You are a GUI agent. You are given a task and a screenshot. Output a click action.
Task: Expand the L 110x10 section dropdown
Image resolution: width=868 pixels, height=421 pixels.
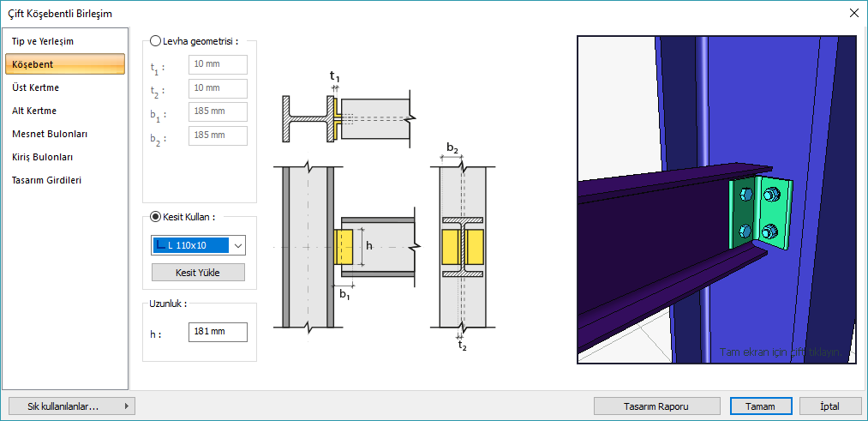[x=238, y=246]
